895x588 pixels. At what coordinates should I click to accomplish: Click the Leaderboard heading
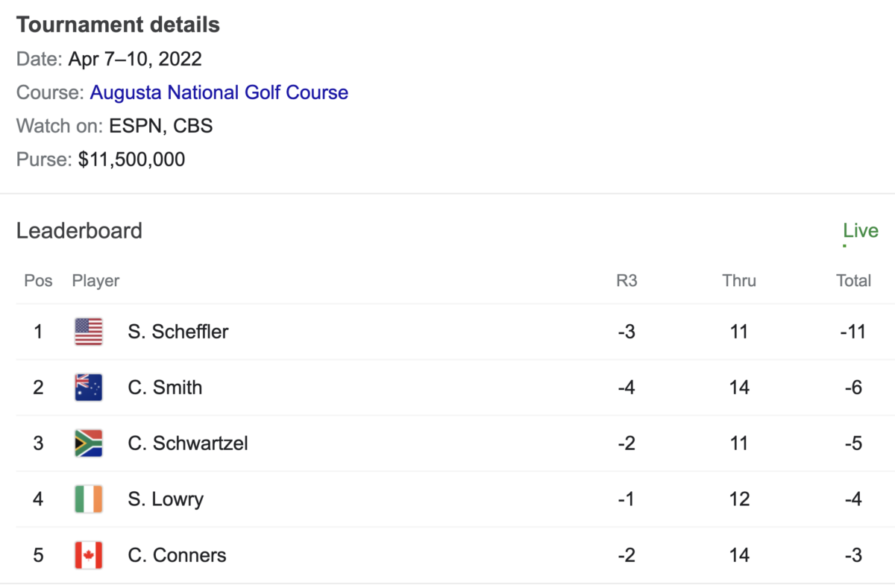coord(79,231)
